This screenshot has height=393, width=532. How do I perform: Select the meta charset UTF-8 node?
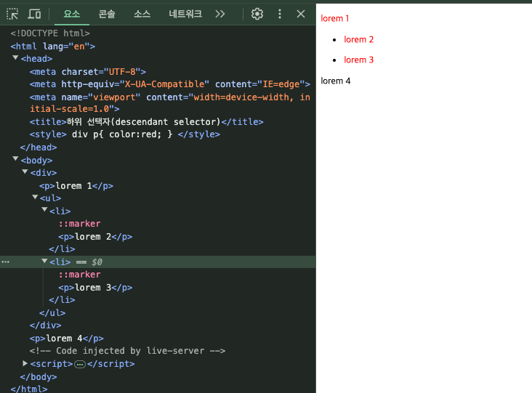87,71
